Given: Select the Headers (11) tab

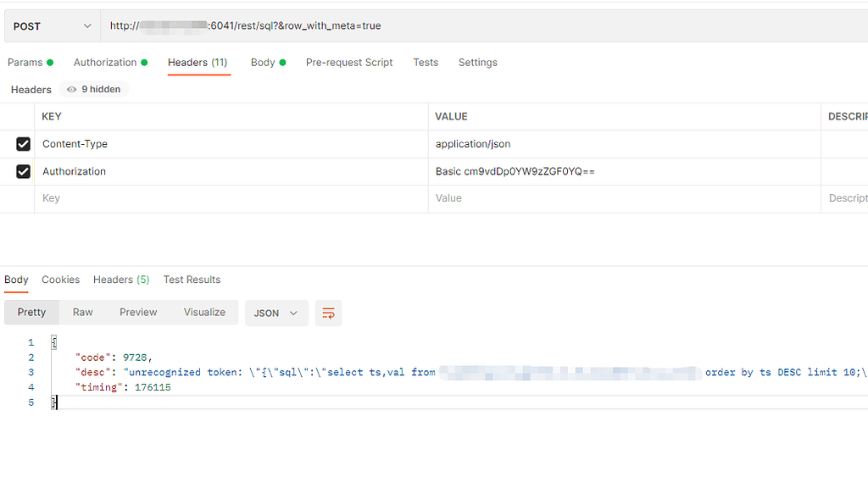Looking at the screenshot, I should (x=198, y=63).
